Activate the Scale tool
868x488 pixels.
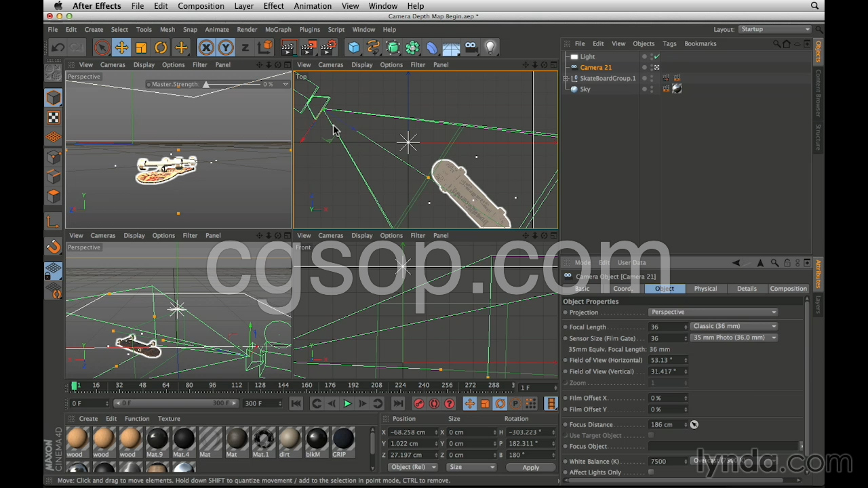click(141, 47)
